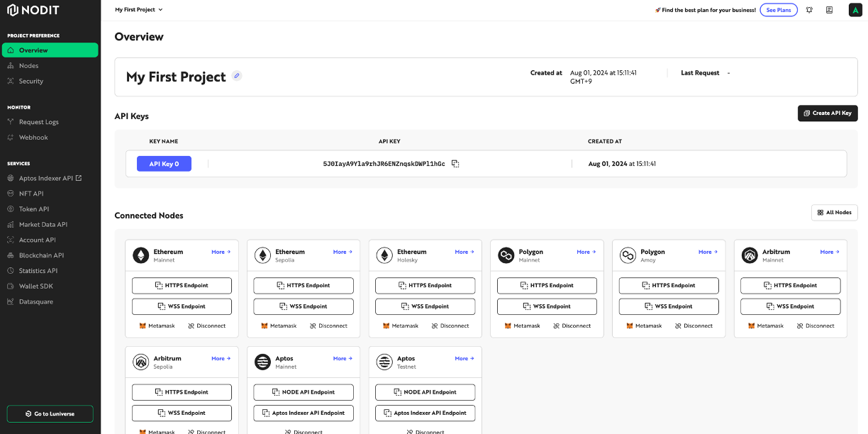Disconnect the Ethereum Mainnet node
Image resolution: width=868 pixels, height=434 pixels.
tap(207, 326)
